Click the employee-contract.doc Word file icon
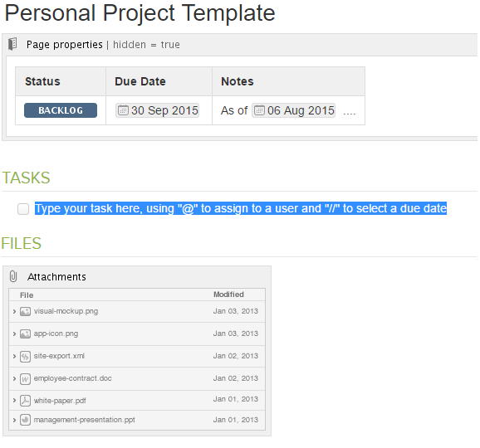 [25, 379]
